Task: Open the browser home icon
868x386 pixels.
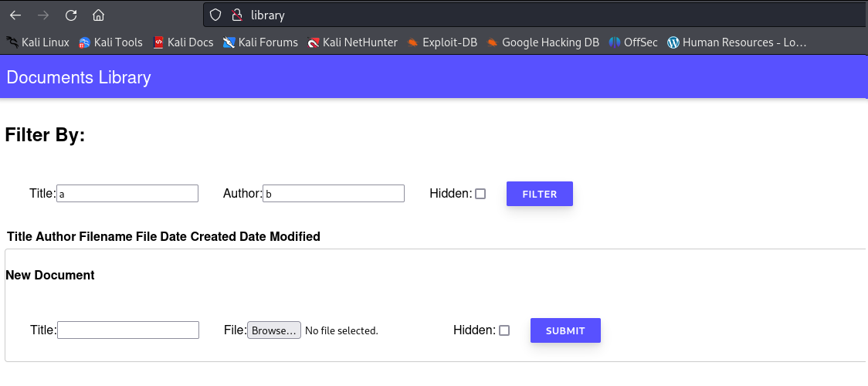Action: tap(99, 15)
